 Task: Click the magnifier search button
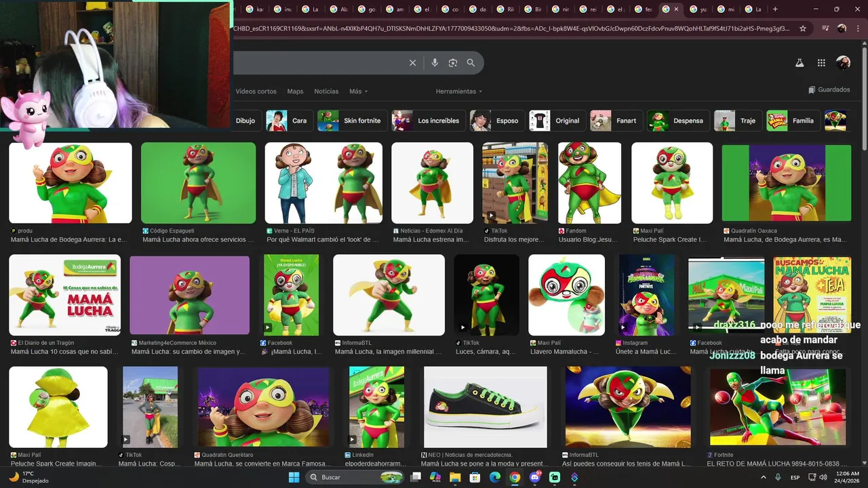pos(471,63)
